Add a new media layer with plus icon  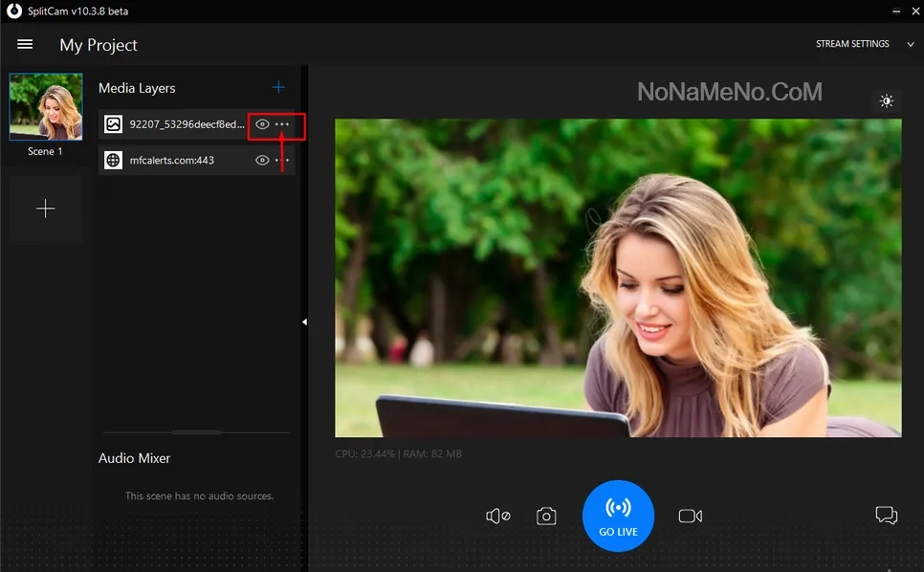[x=278, y=87]
